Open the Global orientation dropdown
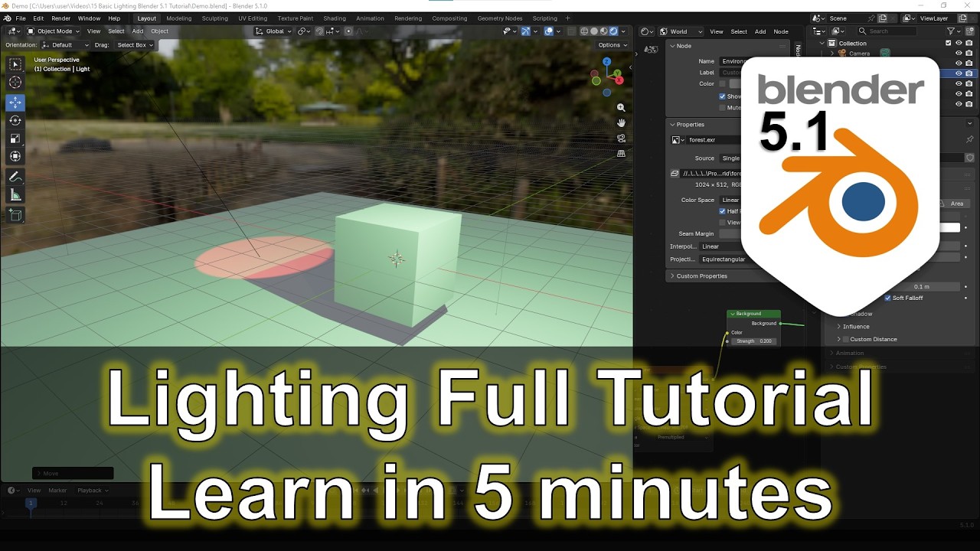The width and height of the screenshot is (980, 551). 273,31
